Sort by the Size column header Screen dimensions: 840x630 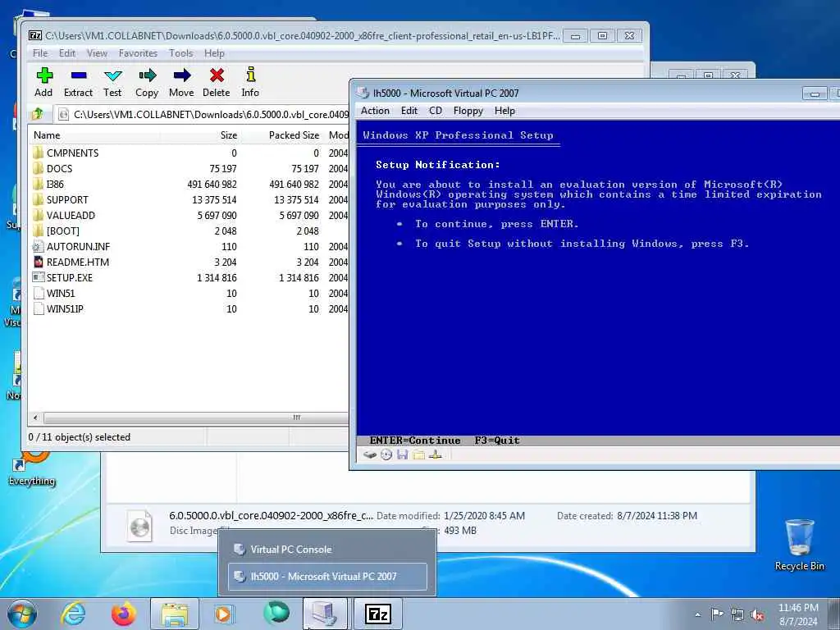tap(201, 135)
